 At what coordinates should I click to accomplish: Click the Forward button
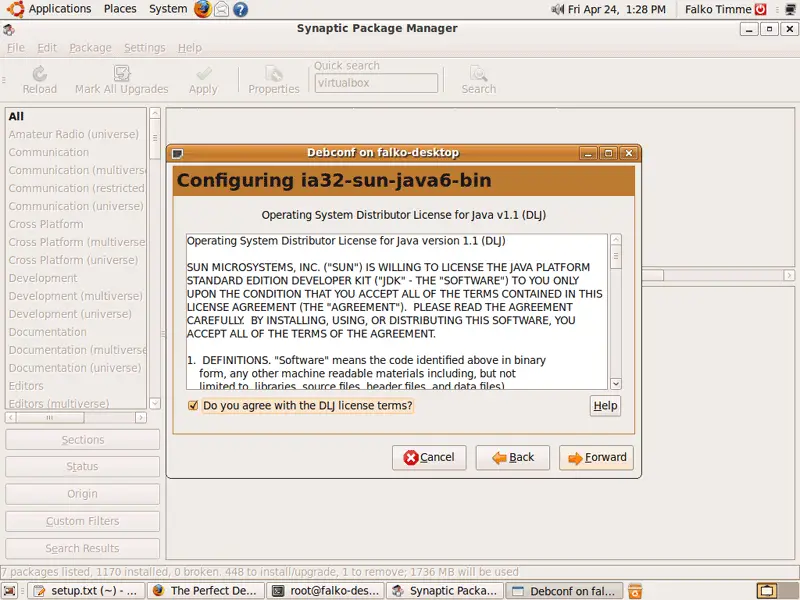click(x=596, y=458)
